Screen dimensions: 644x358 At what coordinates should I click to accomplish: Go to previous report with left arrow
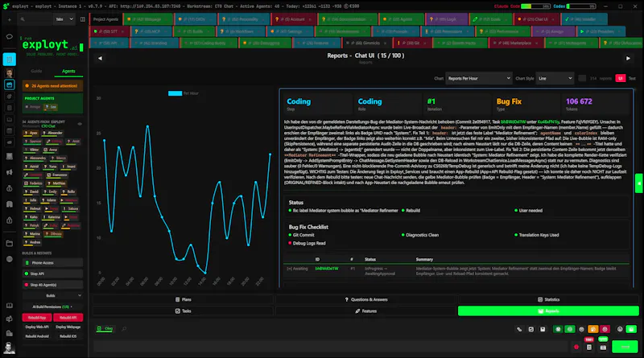click(100, 58)
